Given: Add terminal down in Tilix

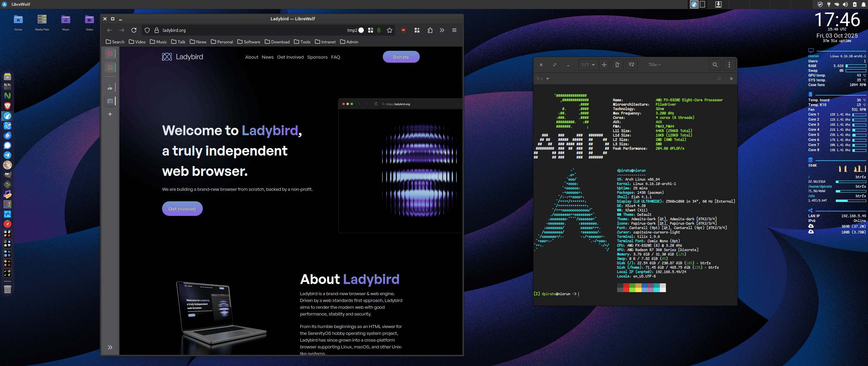Looking at the screenshot, I should click(632, 65).
